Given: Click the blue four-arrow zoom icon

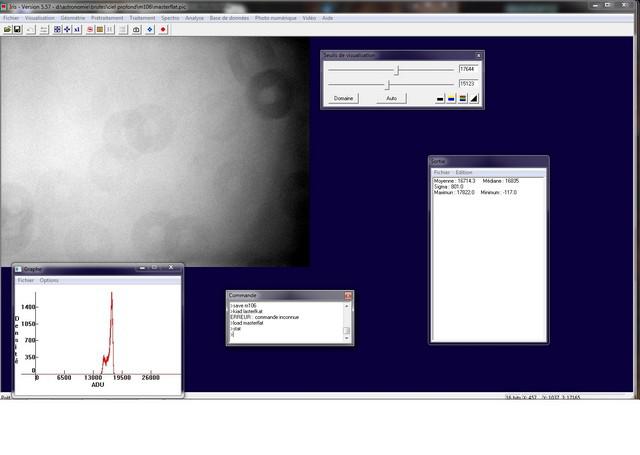Looking at the screenshot, I should tap(67, 29).
